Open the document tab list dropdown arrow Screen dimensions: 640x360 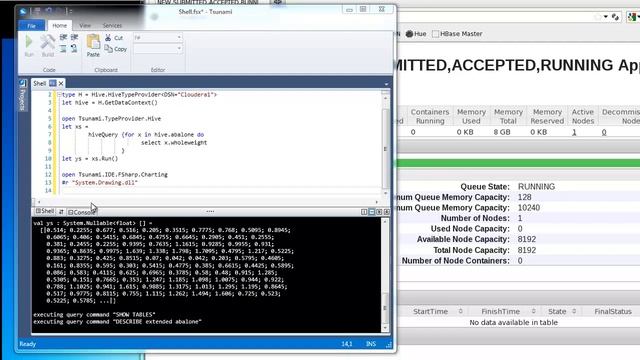[386, 84]
